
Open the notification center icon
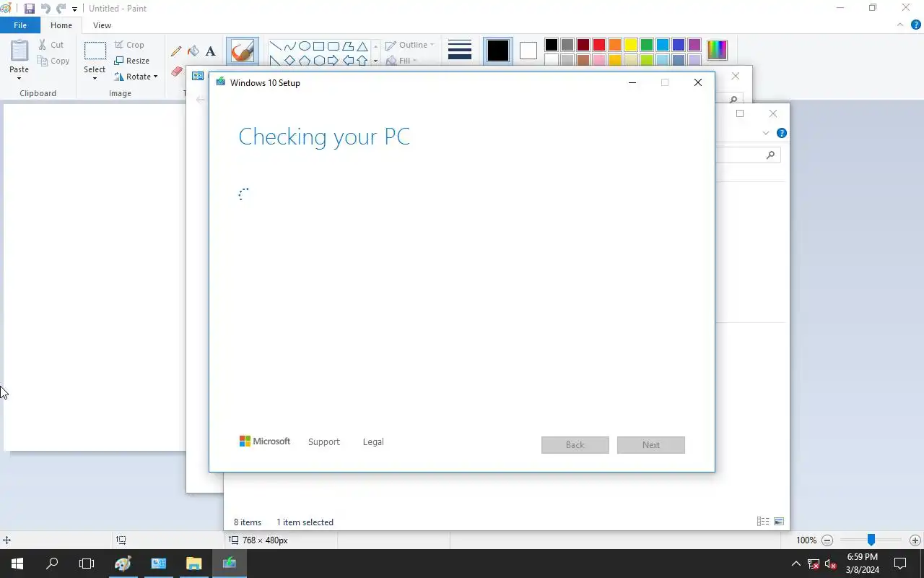(900, 564)
